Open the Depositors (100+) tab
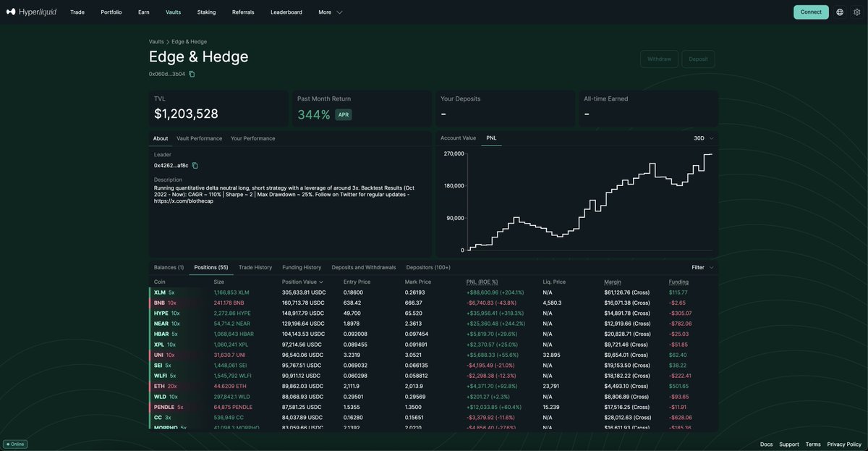This screenshot has height=451, width=868. (428, 267)
